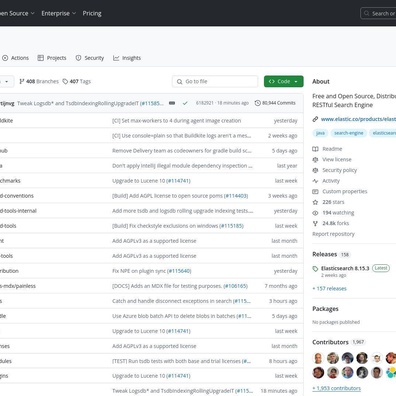Switch to the Actions tab
The width and height of the screenshot is (396, 396).
[x=15, y=58]
